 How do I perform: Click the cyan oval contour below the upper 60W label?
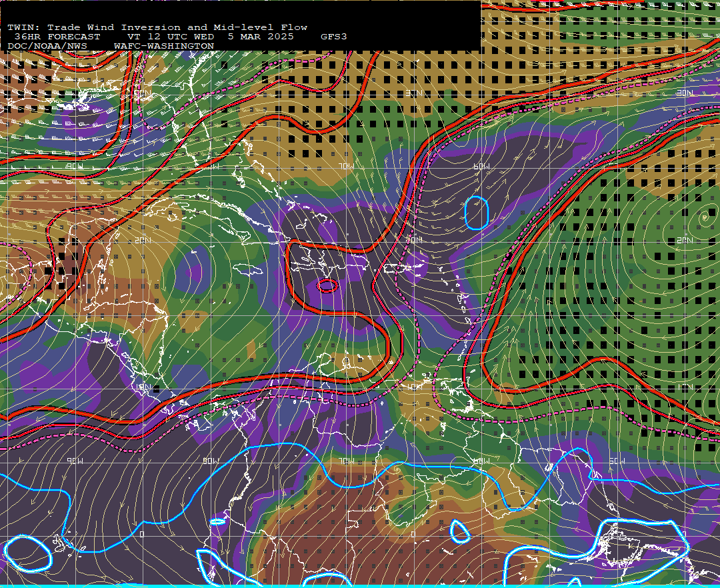(477, 213)
